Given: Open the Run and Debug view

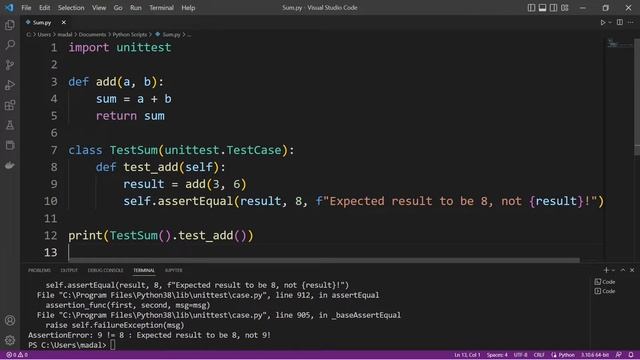Looking at the screenshot, I should tap(10, 85).
